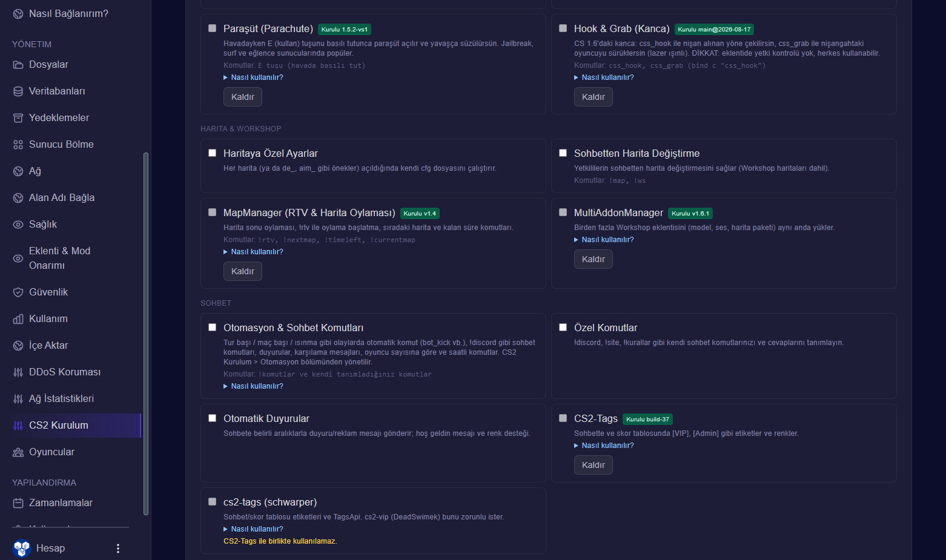
Task: Open the CS2 Kurulum menu item
Action: [76, 426]
